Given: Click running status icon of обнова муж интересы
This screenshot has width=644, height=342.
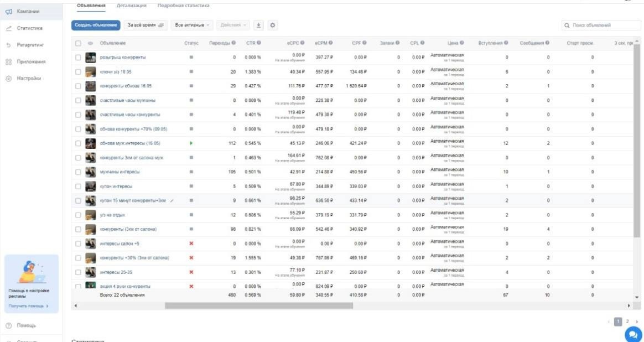Looking at the screenshot, I should coord(191,143).
